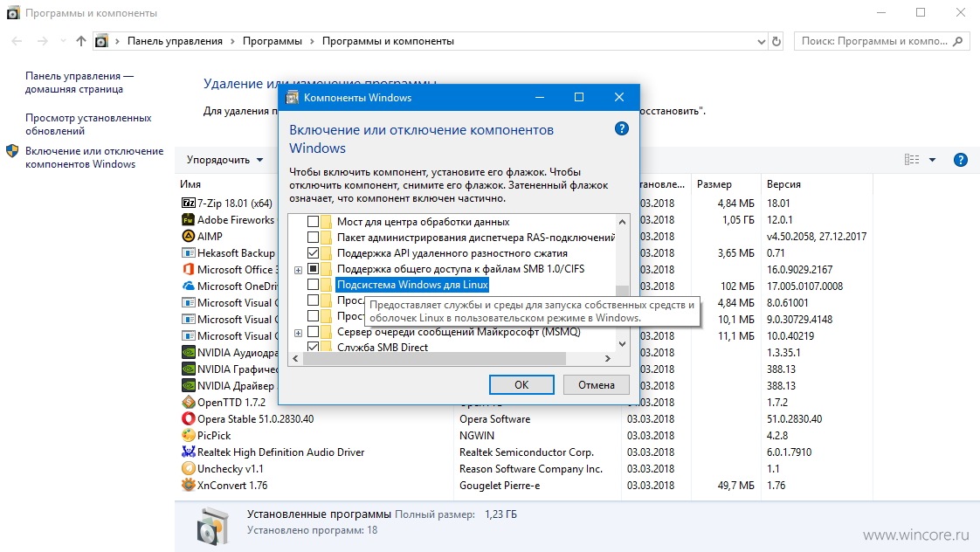Click the 49,7 МБ size cell
This screenshot has height=552, width=980.
click(x=736, y=485)
